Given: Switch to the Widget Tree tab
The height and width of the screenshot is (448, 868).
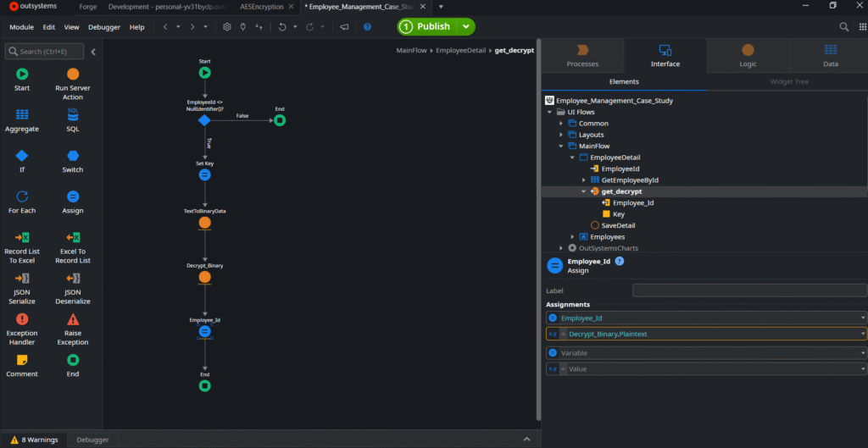Looking at the screenshot, I should coord(789,82).
